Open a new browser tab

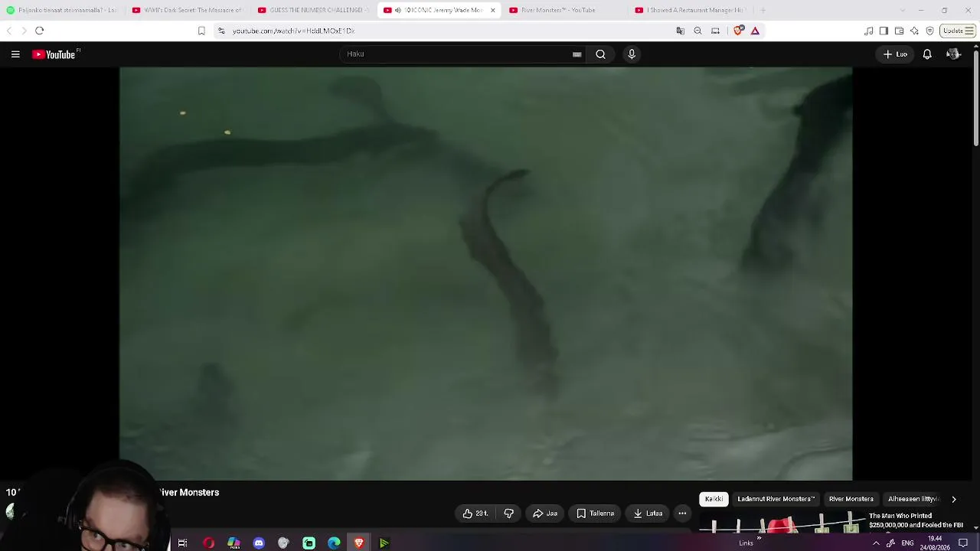tap(763, 10)
